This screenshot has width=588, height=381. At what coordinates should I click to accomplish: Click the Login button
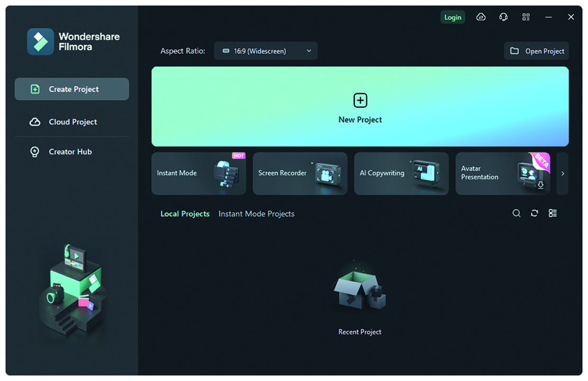[453, 17]
